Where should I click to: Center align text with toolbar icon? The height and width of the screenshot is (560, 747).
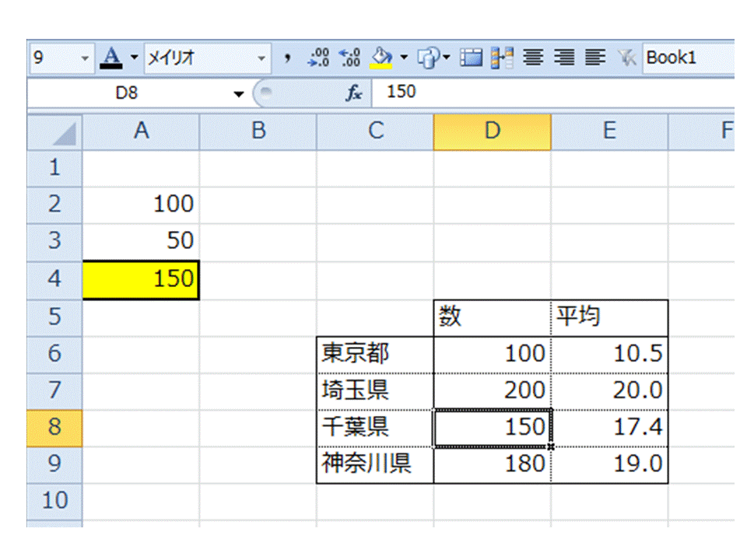tap(533, 58)
